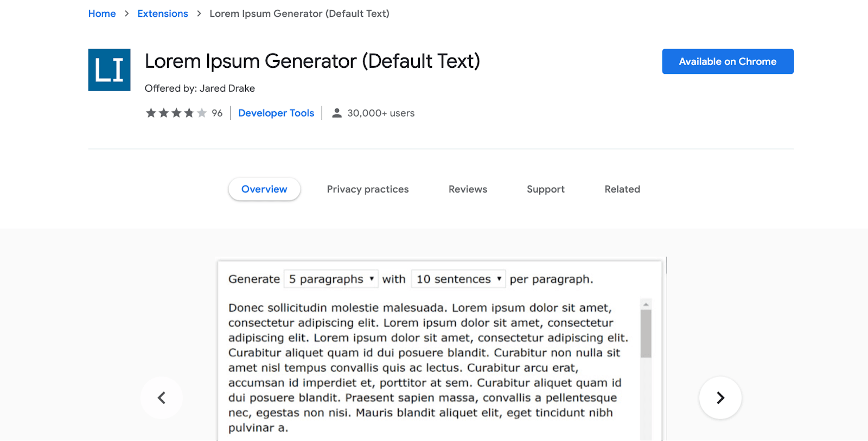
Task: Open the Developer Tools category link
Action: coord(276,113)
